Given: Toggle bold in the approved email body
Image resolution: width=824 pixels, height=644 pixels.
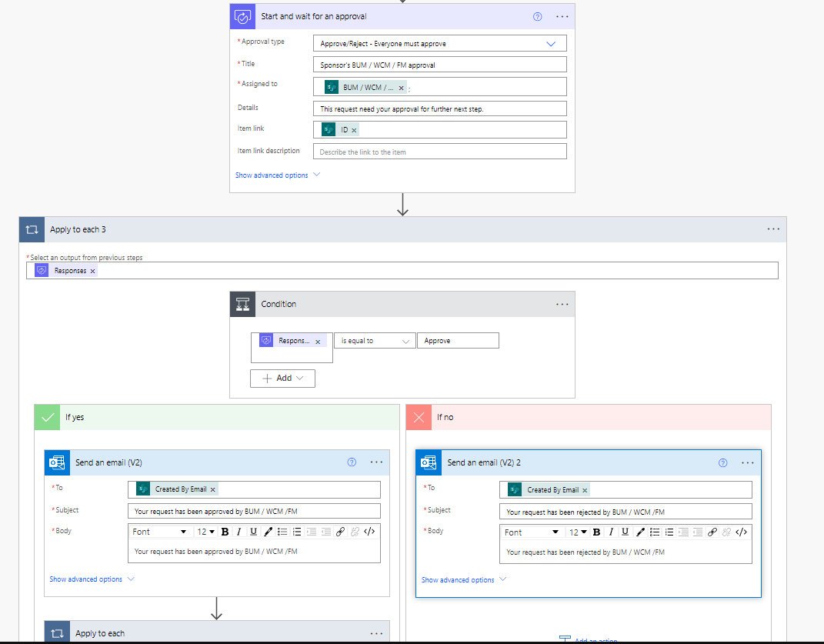Looking at the screenshot, I should click(x=225, y=532).
